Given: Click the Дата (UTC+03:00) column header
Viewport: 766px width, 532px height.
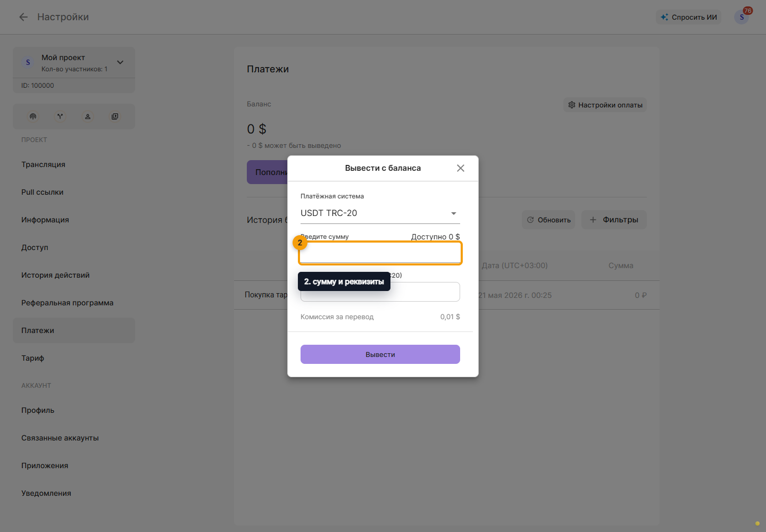Looking at the screenshot, I should 515,265.
